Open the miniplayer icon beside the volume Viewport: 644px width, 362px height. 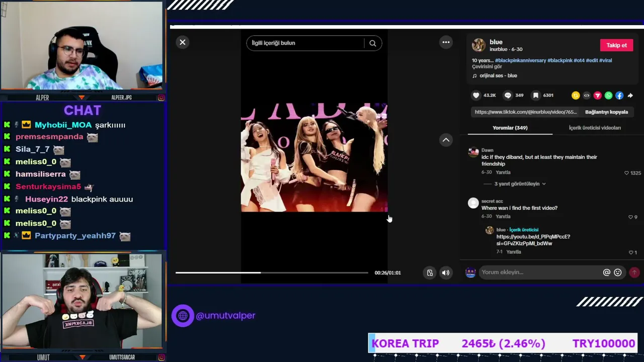(x=430, y=273)
